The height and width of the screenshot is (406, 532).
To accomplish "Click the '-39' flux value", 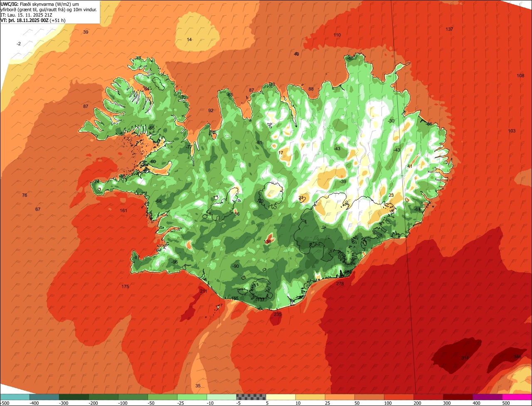I will point(342,181).
